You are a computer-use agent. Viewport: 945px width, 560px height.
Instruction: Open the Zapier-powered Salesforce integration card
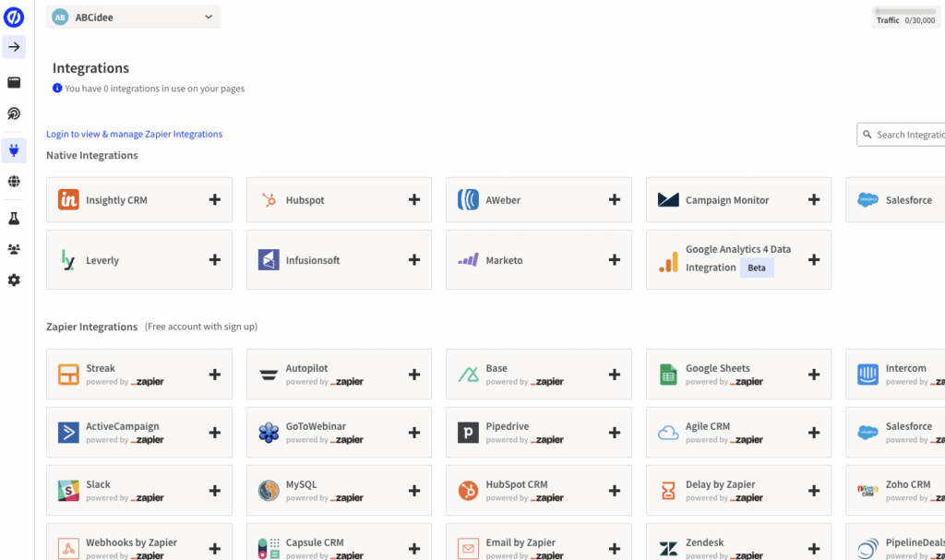tap(895, 433)
